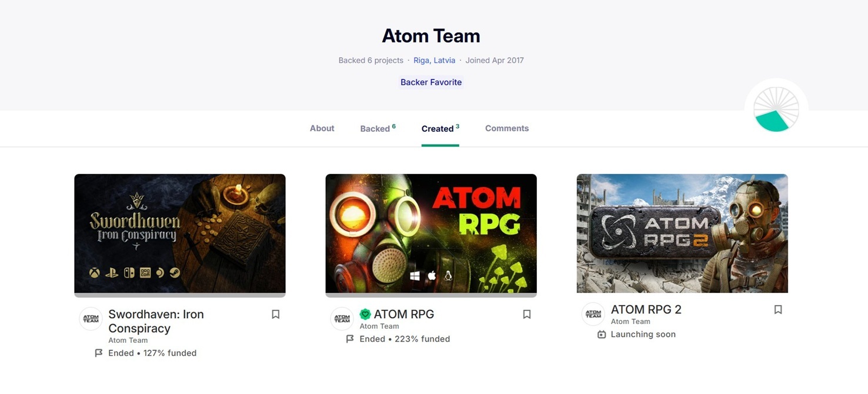Screen dimensions: 868x394
Task: Bookmark the Swordhaven: Iron Conspiracy project
Action: (275, 315)
